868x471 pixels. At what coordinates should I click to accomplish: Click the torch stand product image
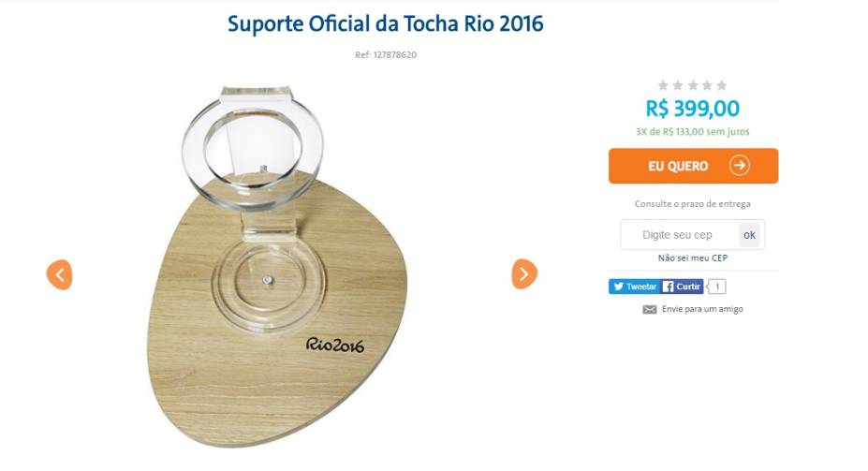coord(278,267)
